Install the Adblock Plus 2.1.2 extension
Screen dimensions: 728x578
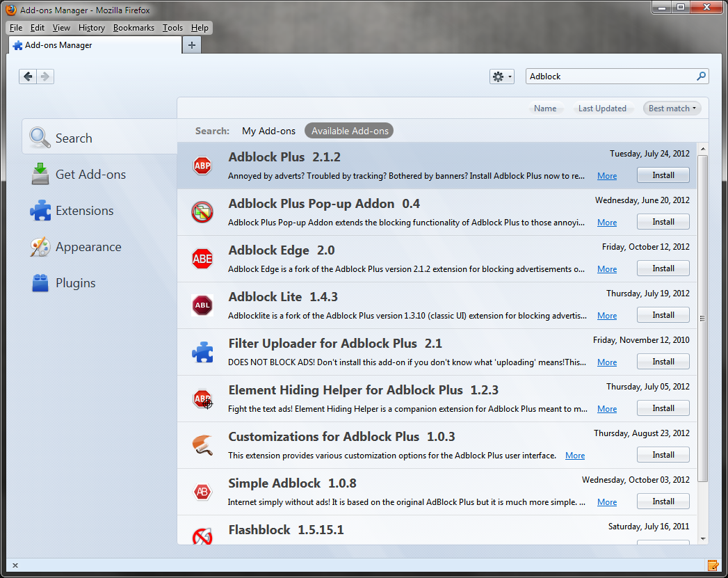663,175
